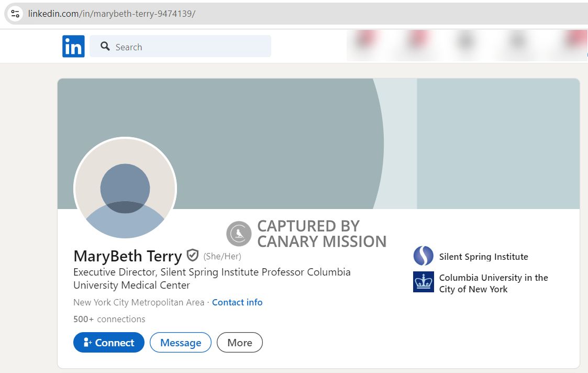
Task: Click the Canary Mission bird icon
Action: tap(239, 233)
